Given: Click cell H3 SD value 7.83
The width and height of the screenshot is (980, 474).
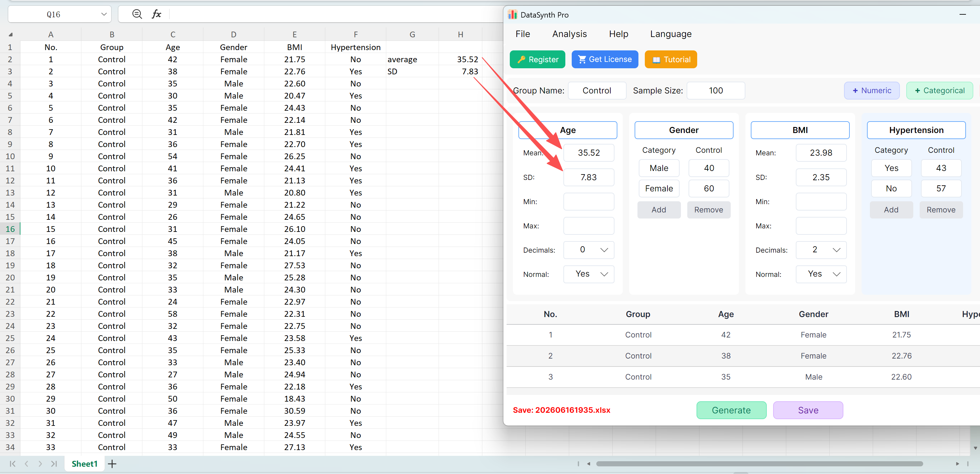Looking at the screenshot, I should pyautogui.click(x=460, y=71).
